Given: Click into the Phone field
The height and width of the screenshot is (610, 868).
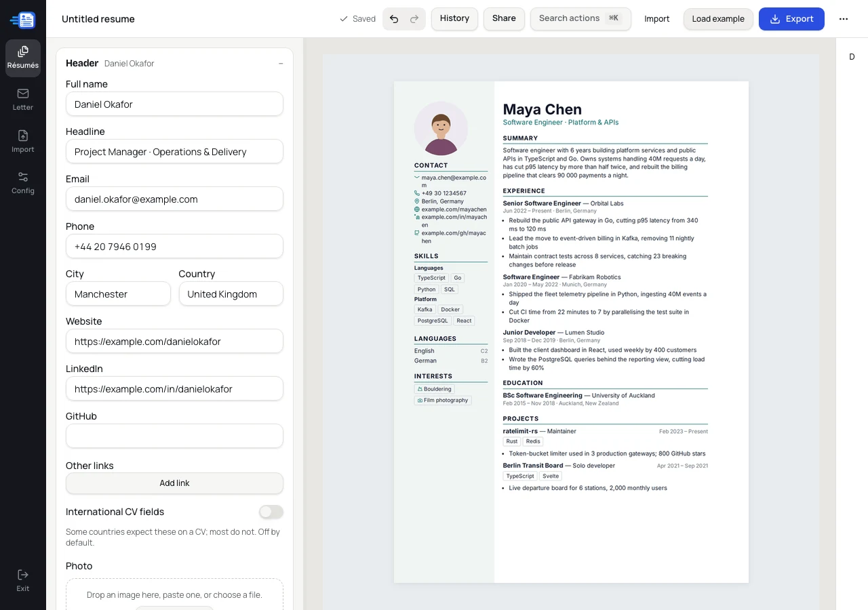Looking at the screenshot, I should point(174,247).
